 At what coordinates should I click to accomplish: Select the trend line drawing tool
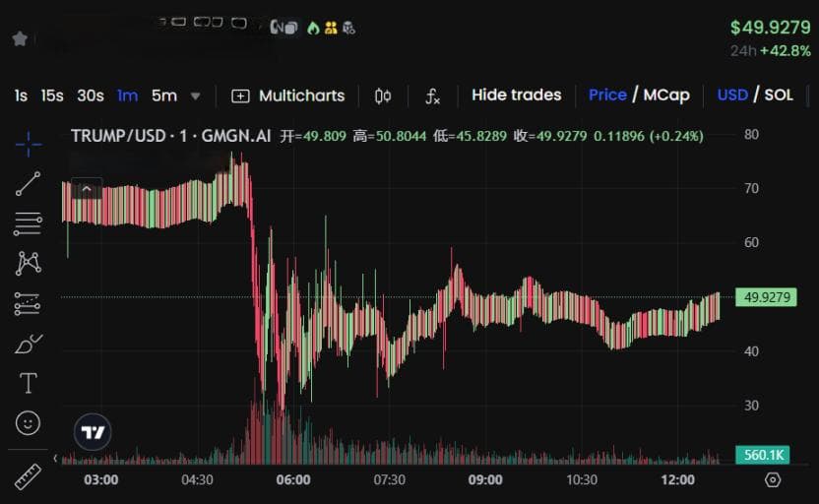pos(29,183)
